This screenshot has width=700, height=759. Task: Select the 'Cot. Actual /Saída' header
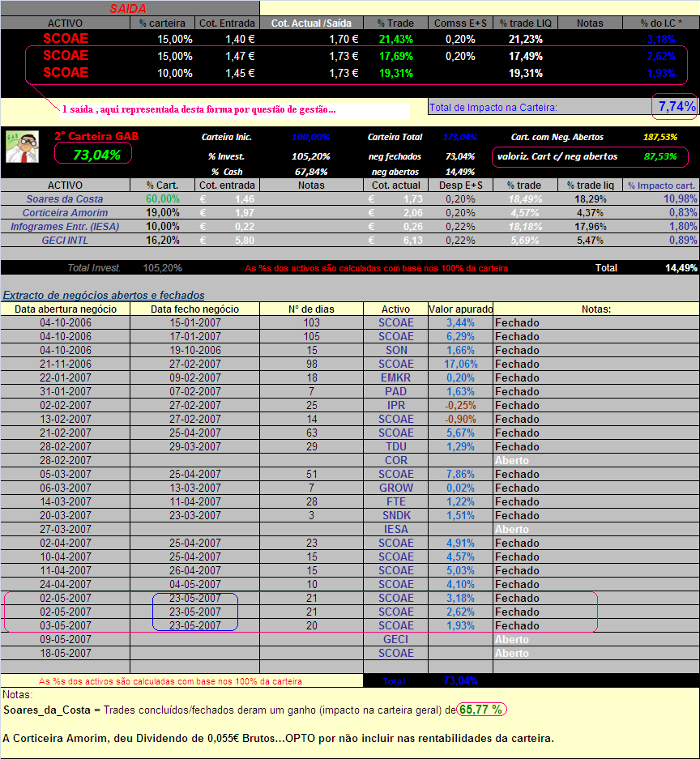click(x=311, y=23)
